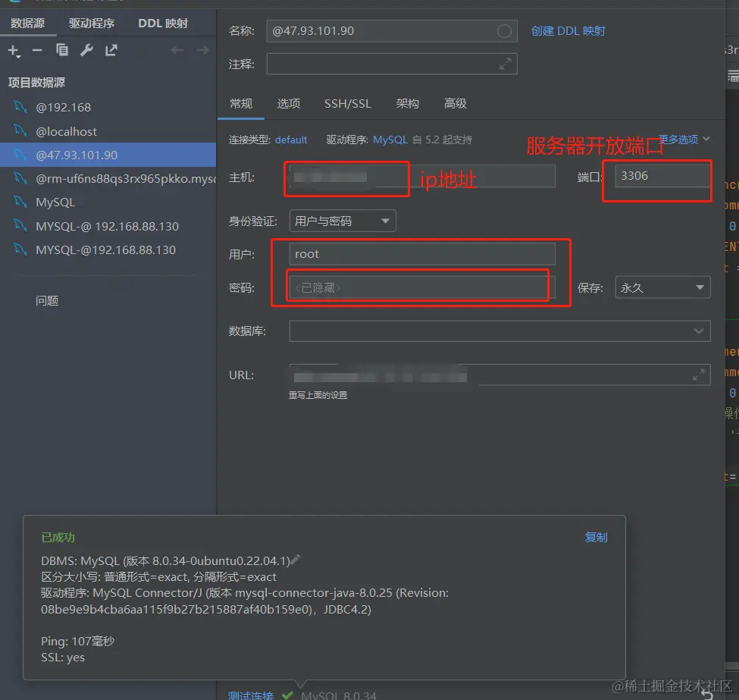The width and height of the screenshot is (739, 700).
Task: Click the forward arrow in sidebar toolbar
Action: point(202,50)
